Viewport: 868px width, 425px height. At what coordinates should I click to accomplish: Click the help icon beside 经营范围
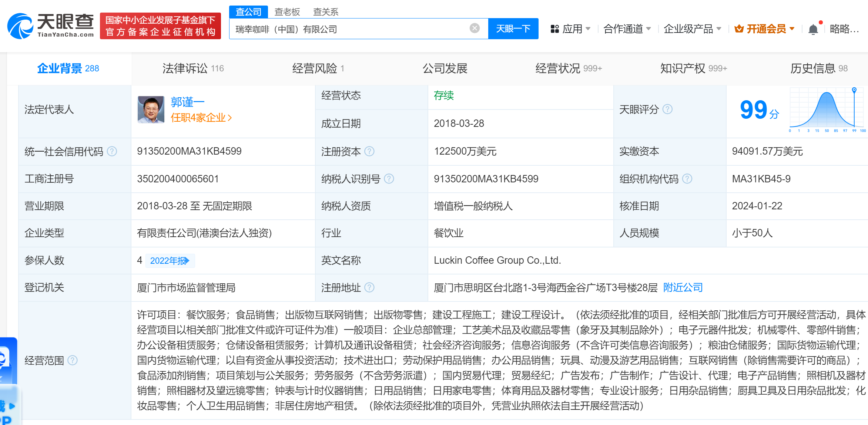pyautogui.click(x=73, y=360)
